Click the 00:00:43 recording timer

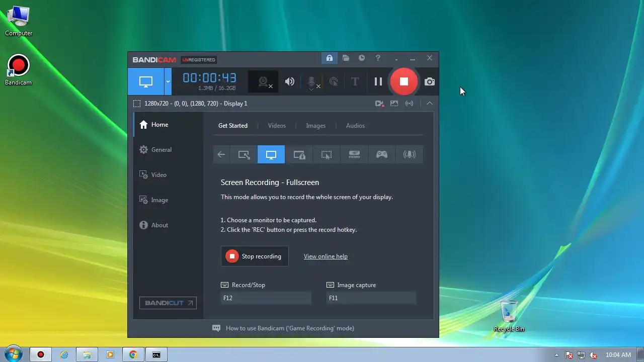[x=209, y=78]
